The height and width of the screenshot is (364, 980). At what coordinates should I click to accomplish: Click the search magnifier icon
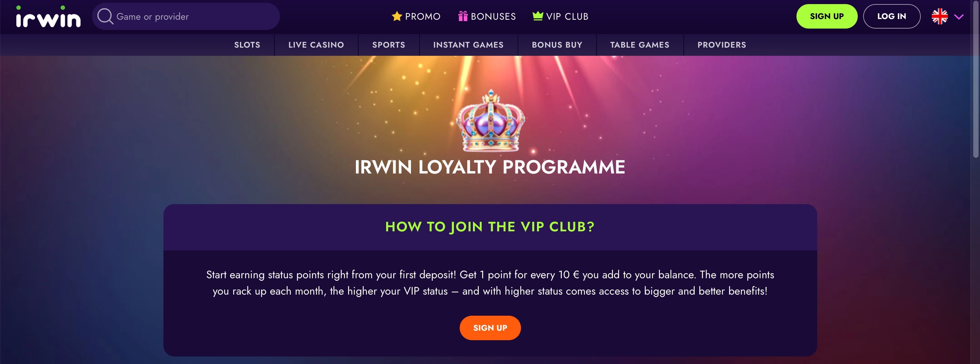105,16
